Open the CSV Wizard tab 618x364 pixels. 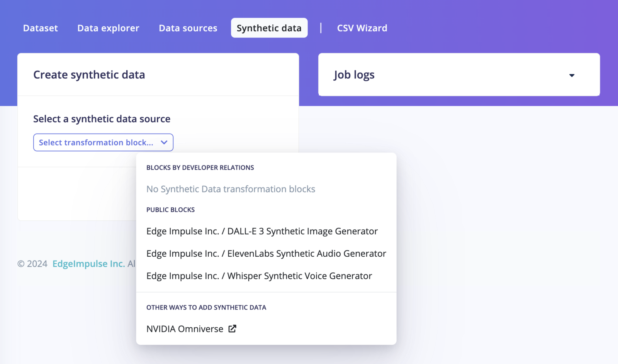click(362, 28)
